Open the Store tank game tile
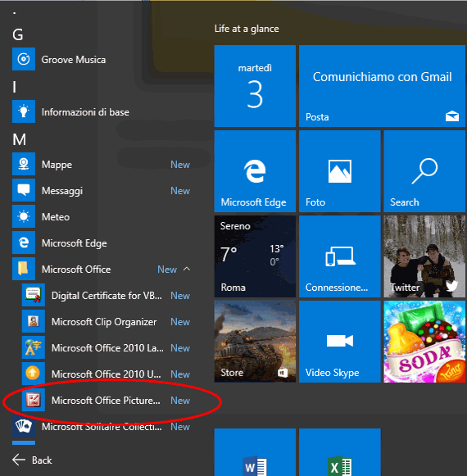The height and width of the screenshot is (476, 467). click(255, 342)
